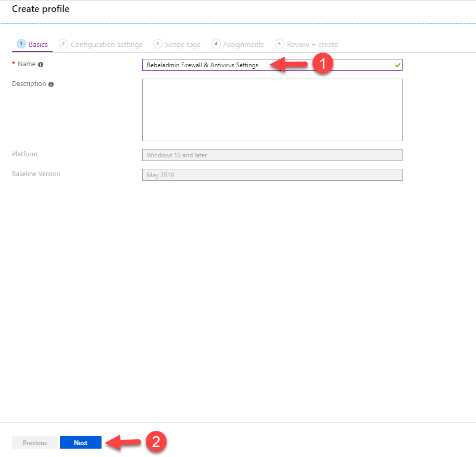Click the Next button
The width and height of the screenshot is (476, 457).
(81, 442)
